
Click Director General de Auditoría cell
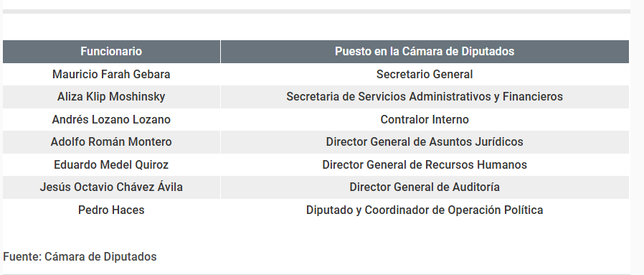pyautogui.click(x=425, y=187)
